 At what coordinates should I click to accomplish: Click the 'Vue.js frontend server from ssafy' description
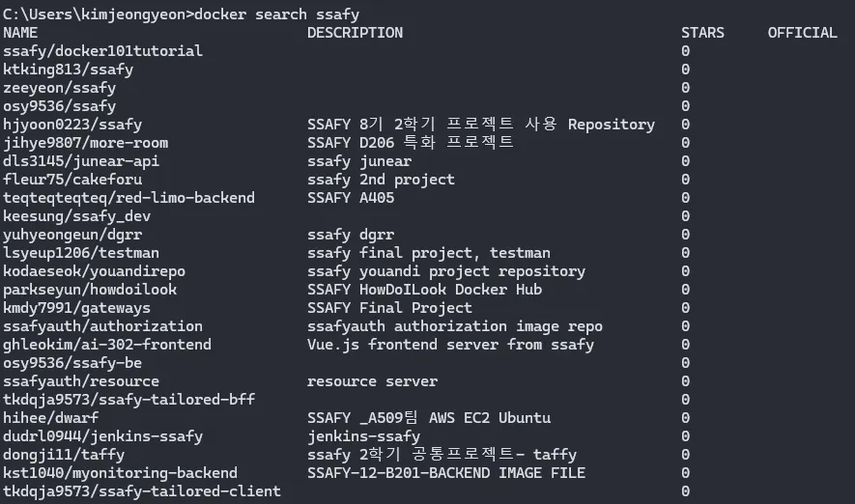point(450,345)
